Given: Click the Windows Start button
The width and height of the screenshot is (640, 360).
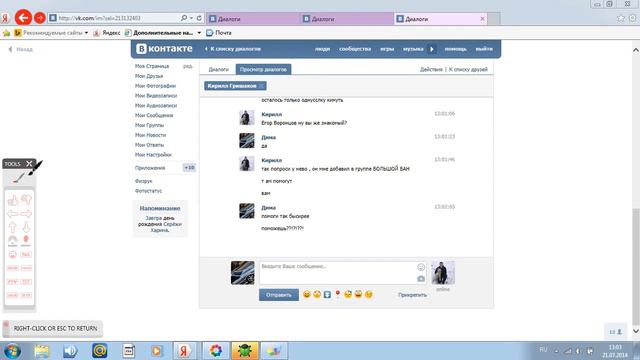Looking at the screenshot, I should tap(12, 351).
